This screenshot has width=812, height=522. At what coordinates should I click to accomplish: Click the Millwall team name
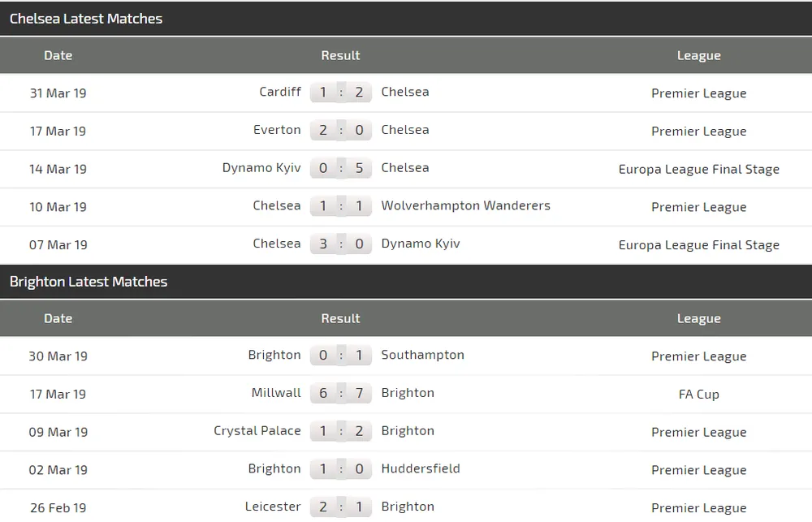click(276, 393)
